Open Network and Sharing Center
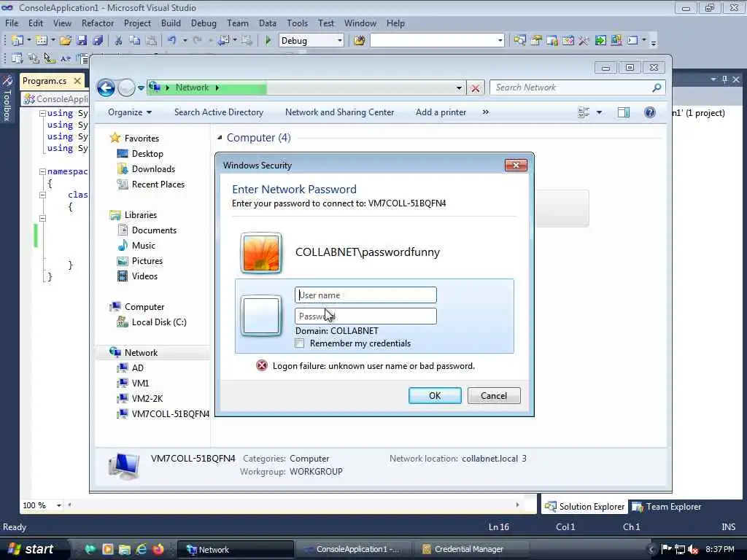Image resolution: width=747 pixels, height=560 pixels. point(339,112)
